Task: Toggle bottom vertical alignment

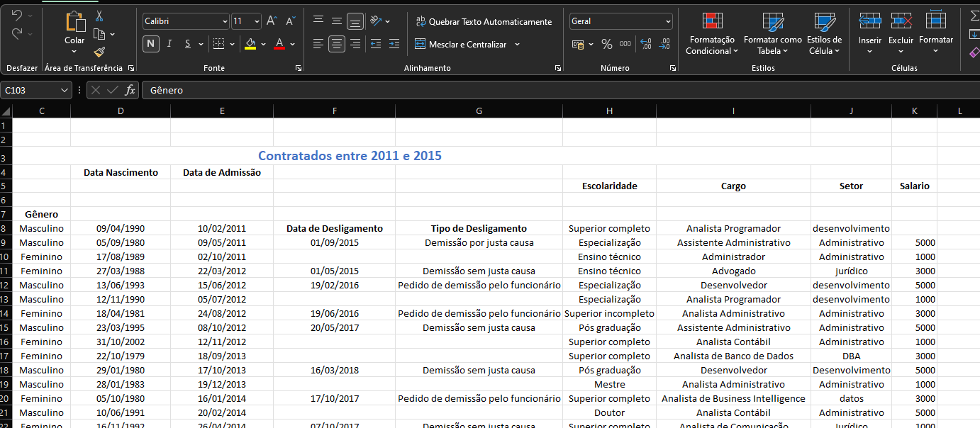Action: pos(355,21)
